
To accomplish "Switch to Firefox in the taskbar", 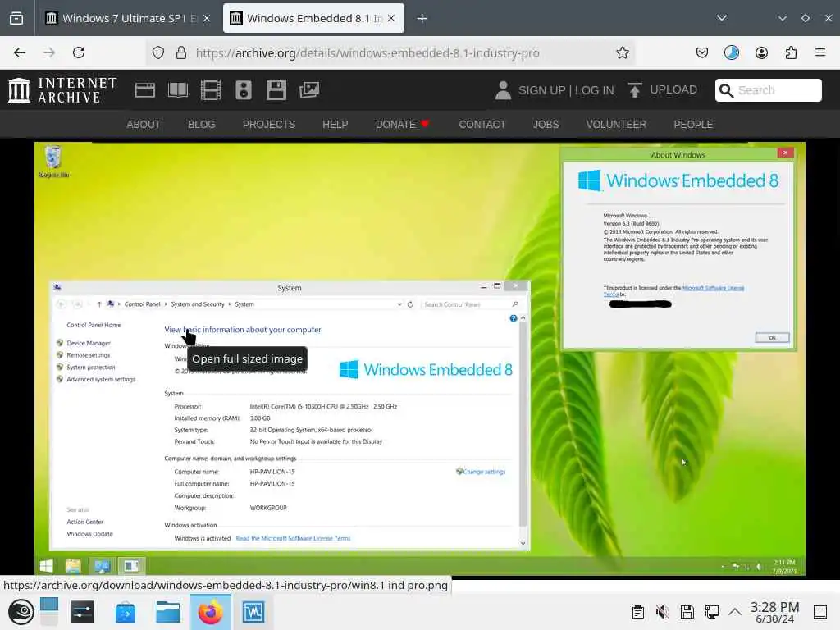I will click(x=211, y=612).
